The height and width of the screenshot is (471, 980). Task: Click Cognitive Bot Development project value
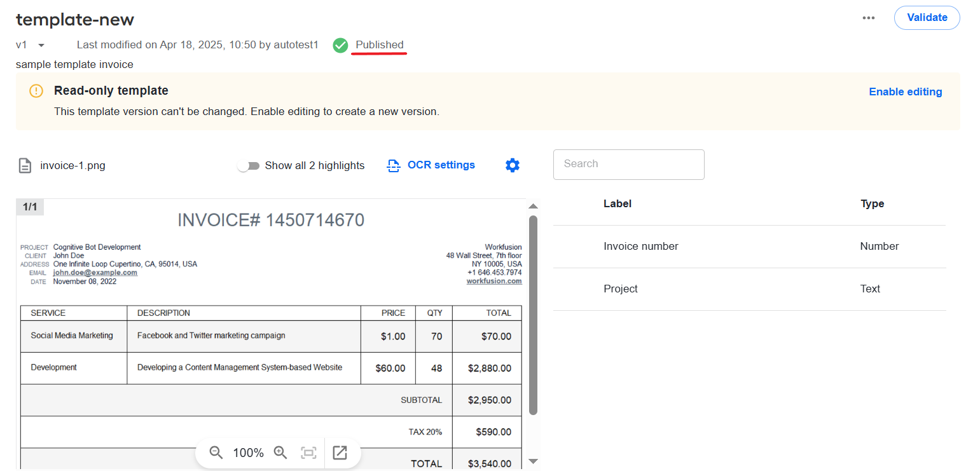click(x=97, y=247)
